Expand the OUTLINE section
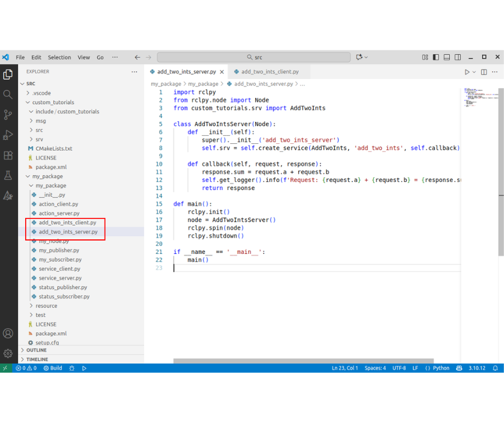Image resolution: width=504 pixels, height=423 pixels. 36,350
